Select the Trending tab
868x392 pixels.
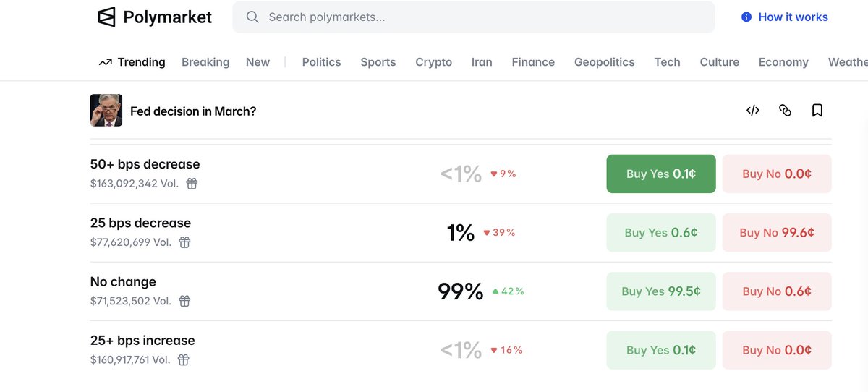pyautogui.click(x=132, y=62)
